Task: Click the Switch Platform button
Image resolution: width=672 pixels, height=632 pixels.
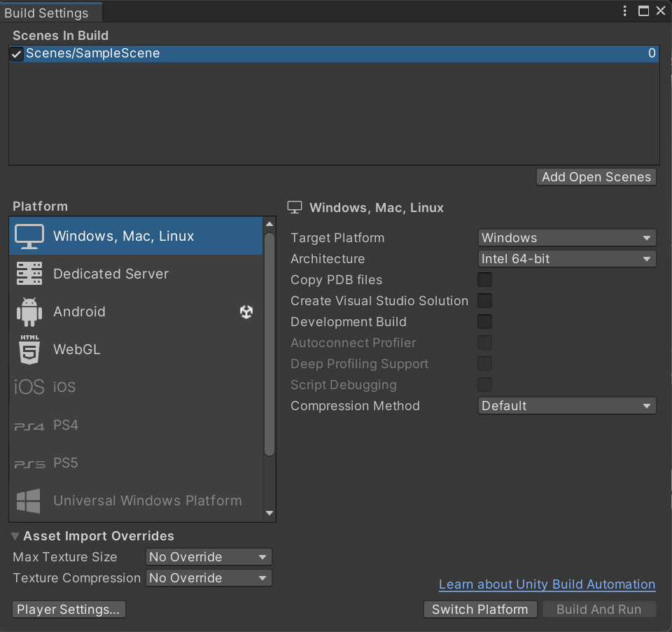Action: tap(480, 610)
